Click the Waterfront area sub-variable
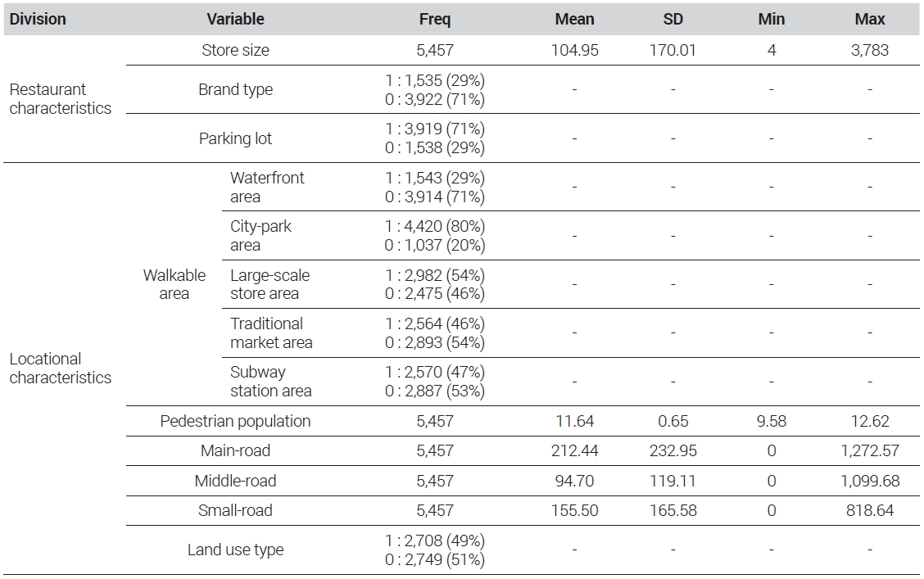This screenshot has height=579, width=924. (x=267, y=188)
